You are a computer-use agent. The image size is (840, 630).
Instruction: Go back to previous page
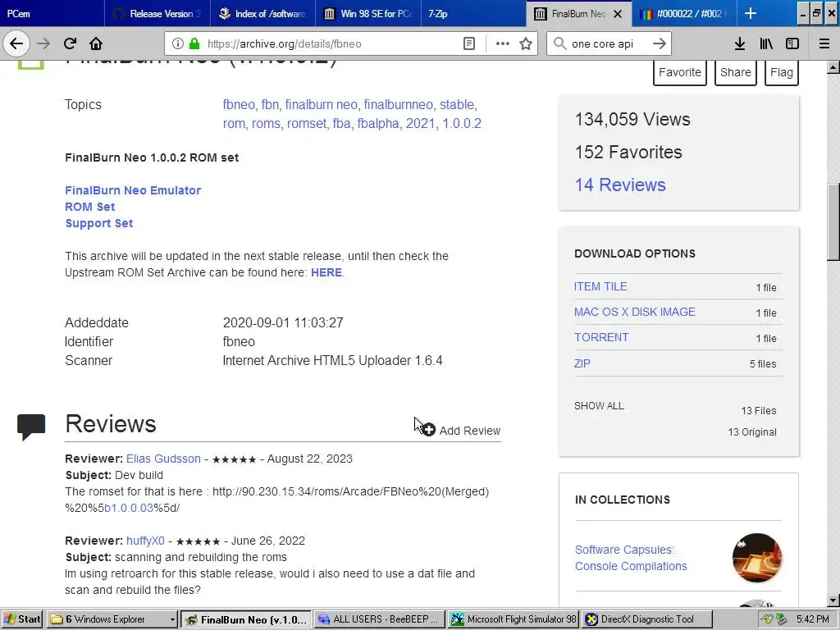pos(16,43)
